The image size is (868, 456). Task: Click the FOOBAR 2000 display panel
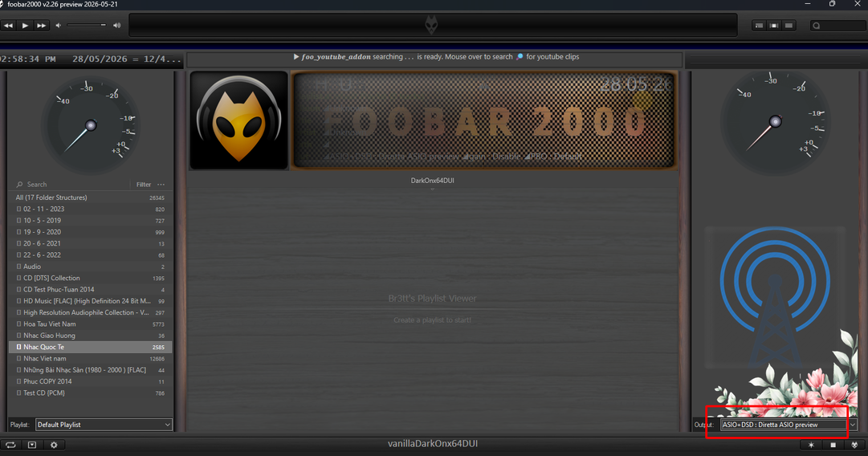pos(484,120)
